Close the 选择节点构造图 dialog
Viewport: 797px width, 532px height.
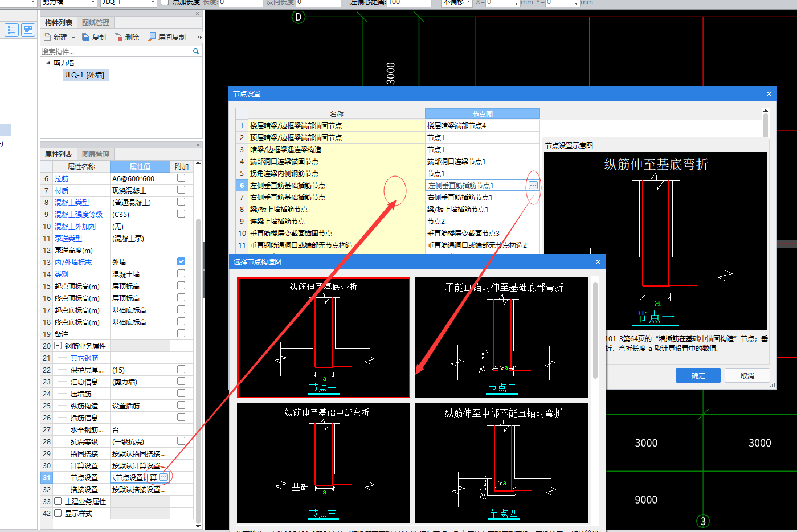tap(598, 261)
